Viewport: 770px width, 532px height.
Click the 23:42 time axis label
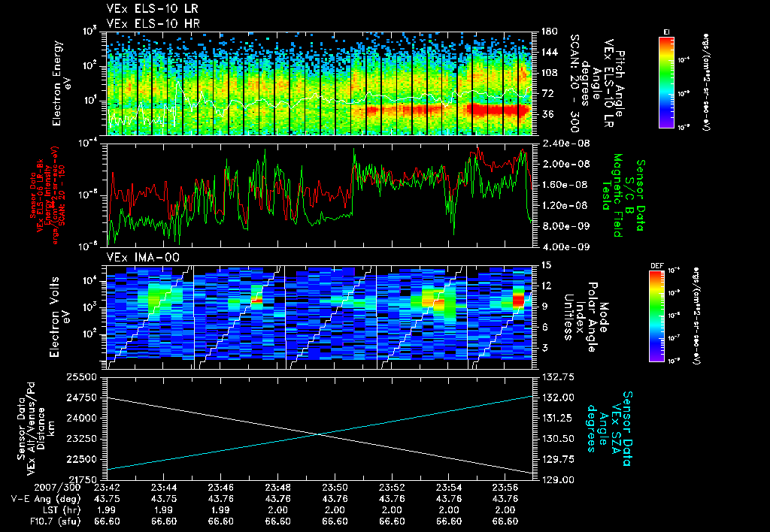click(x=107, y=488)
